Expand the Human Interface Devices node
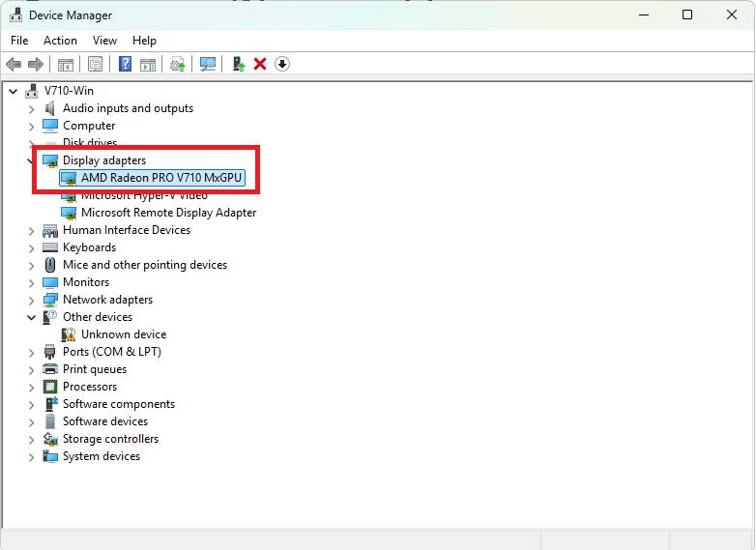756x550 pixels. click(x=31, y=231)
